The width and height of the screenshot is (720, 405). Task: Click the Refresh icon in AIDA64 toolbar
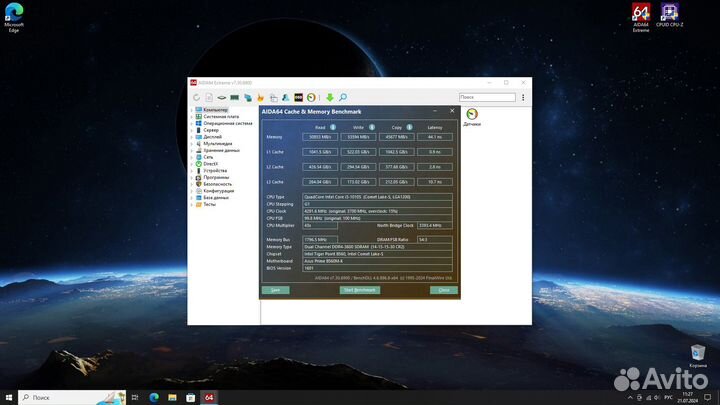tap(197, 97)
